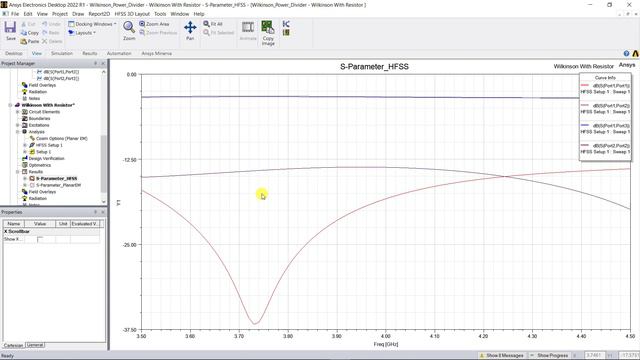Open the Help menu
This screenshot has height=360, width=640.
[199, 14]
